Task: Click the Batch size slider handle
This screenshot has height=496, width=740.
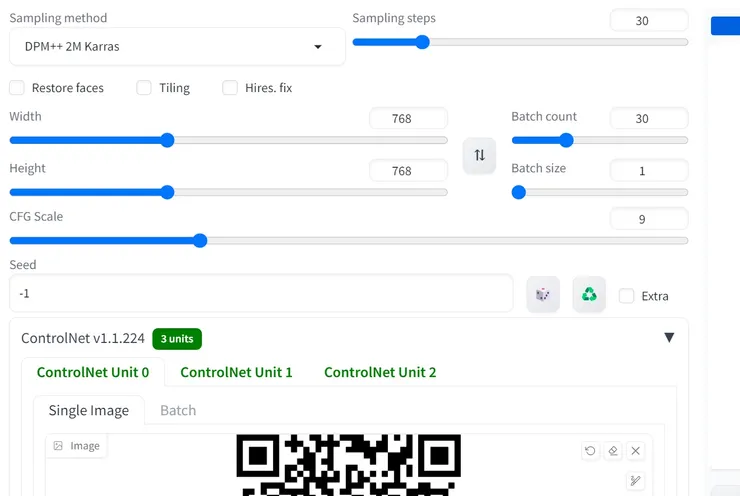Action: point(519,192)
